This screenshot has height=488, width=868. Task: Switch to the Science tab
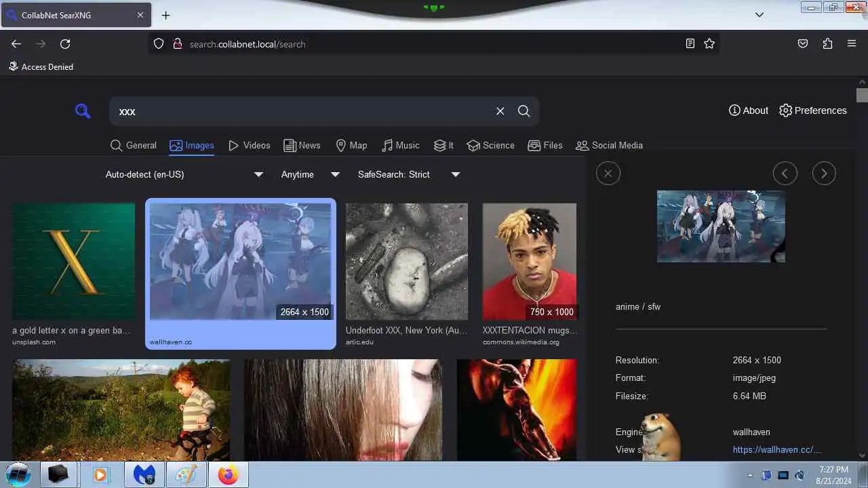(x=491, y=145)
